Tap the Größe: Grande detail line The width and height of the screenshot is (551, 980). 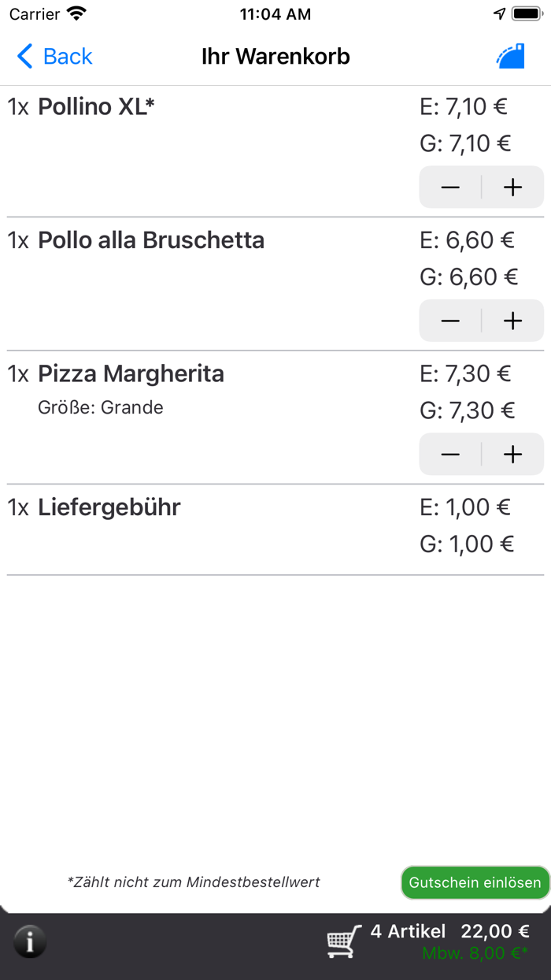102,407
